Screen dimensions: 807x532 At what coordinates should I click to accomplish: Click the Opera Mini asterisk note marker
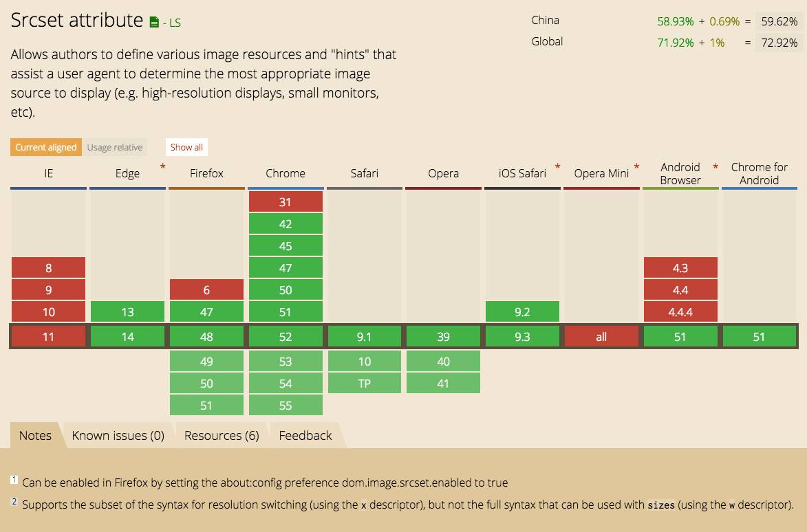pos(636,167)
